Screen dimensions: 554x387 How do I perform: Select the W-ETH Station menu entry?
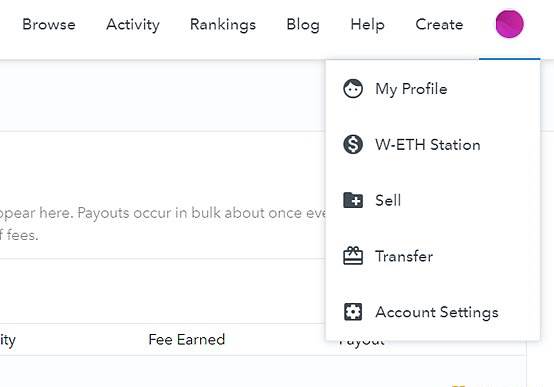pyautogui.click(x=428, y=145)
